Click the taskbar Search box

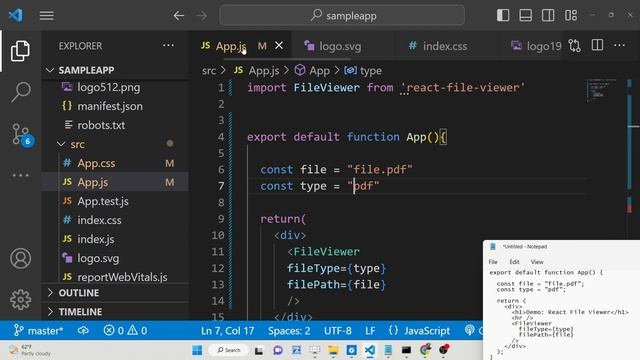[228, 350]
